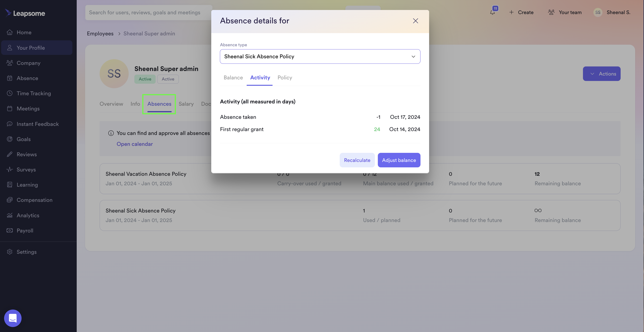The width and height of the screenshot is (644, 332).
Task: Select the Activity tab
Action: [260, 78]
